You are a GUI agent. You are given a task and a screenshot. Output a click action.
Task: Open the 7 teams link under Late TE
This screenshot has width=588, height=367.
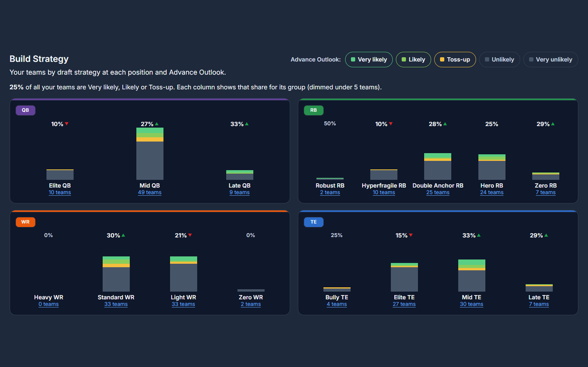click(x=539, y=304)
